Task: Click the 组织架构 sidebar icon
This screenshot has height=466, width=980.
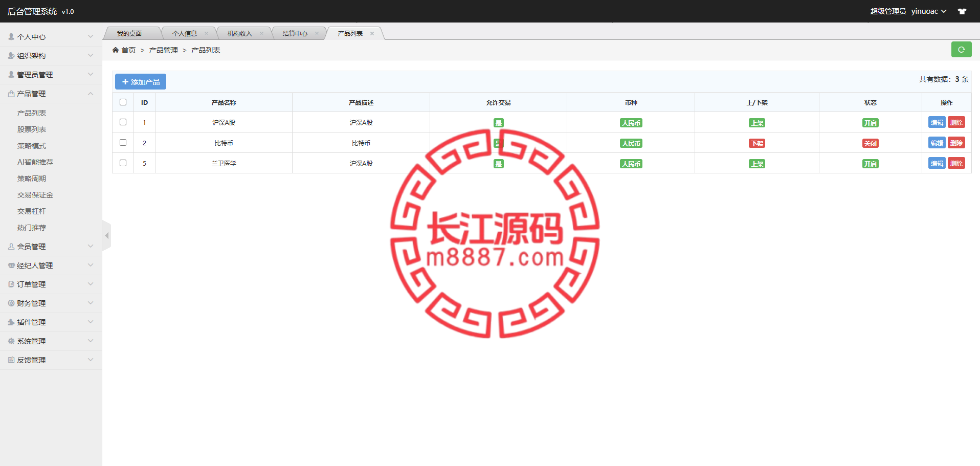Action: point(11,56)
